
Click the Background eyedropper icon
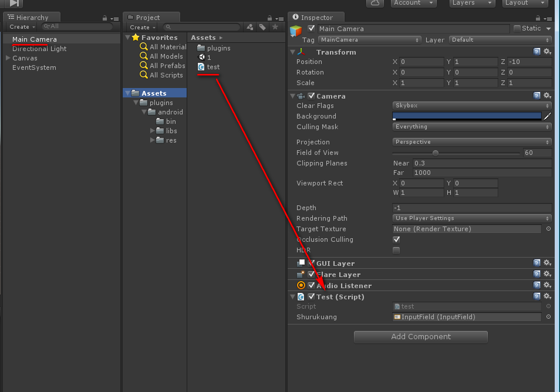[x=547, y=116]
